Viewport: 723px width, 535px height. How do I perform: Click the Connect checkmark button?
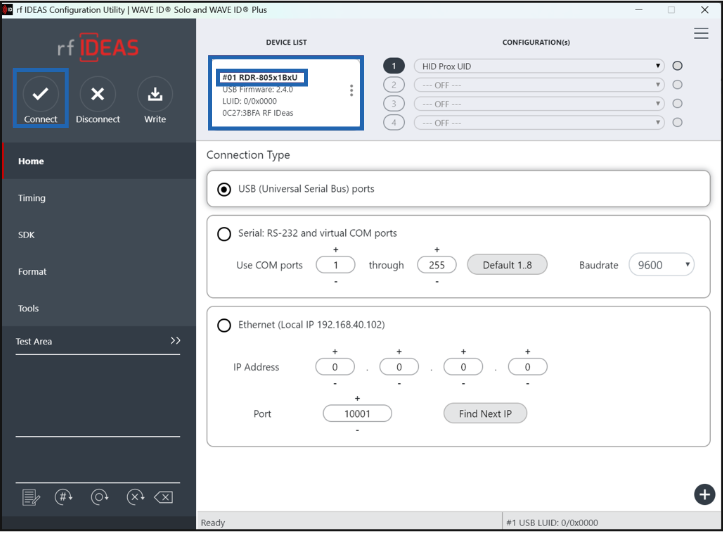click(41, 94)
